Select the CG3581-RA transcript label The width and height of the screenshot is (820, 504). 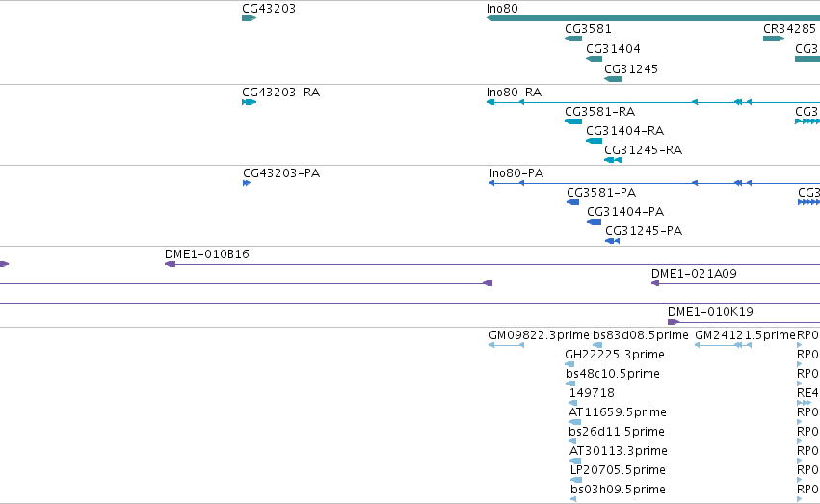click(600, 112)
